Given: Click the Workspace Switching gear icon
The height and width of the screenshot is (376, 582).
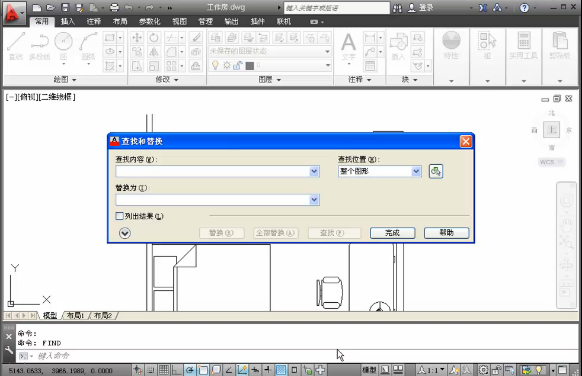Looking at the screenshot, I should point(483,370).
